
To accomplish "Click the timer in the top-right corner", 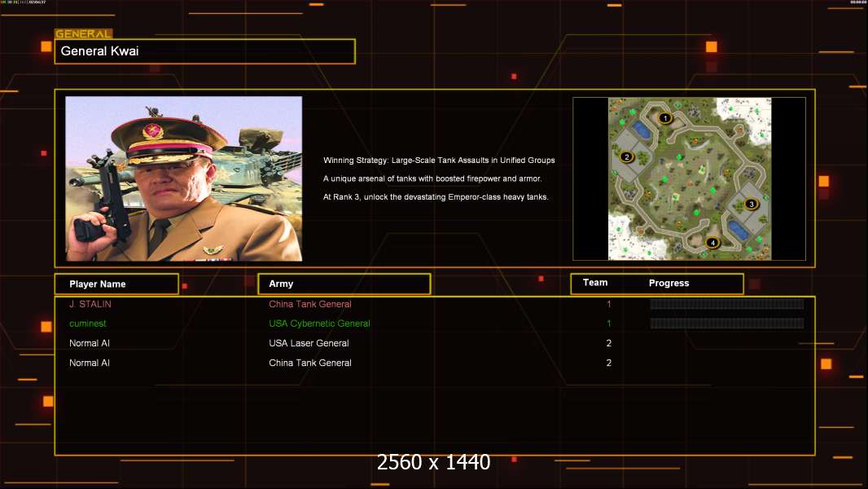I will (857, 2).
